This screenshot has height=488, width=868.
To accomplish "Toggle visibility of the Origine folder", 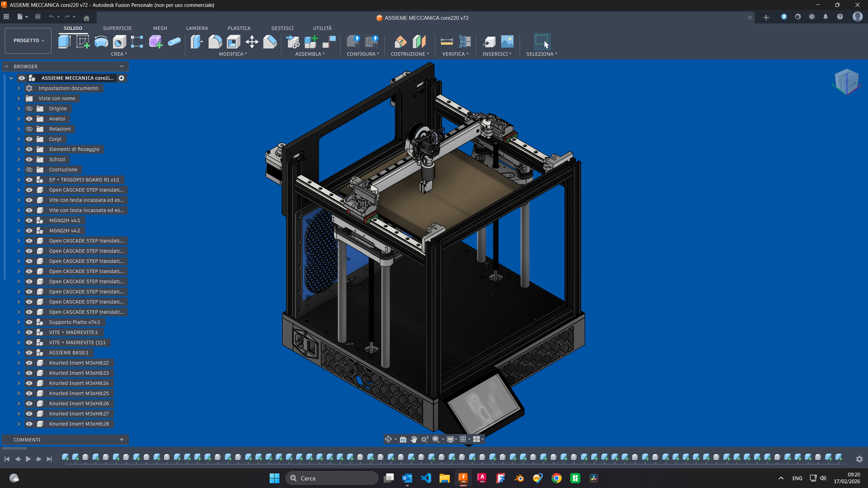I will (29, 108).
